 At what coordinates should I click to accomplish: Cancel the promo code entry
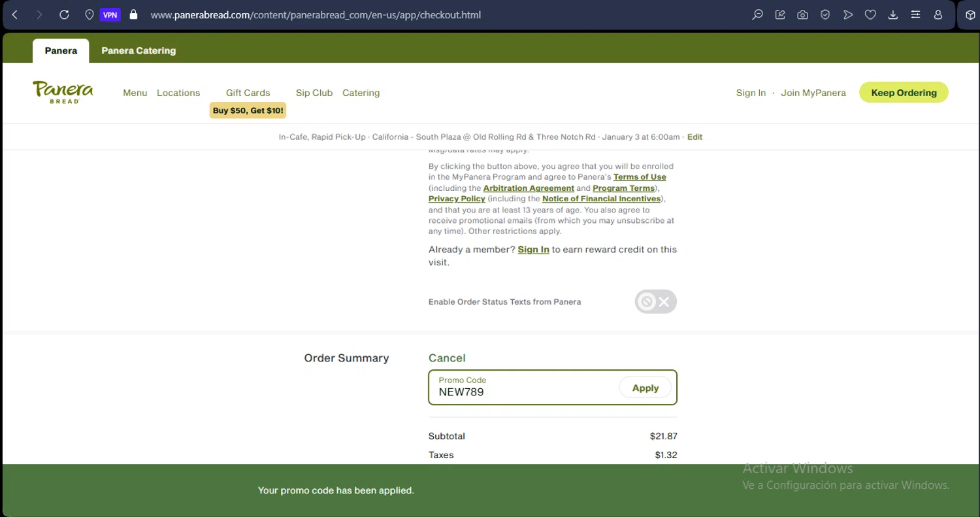pos(447,358)
